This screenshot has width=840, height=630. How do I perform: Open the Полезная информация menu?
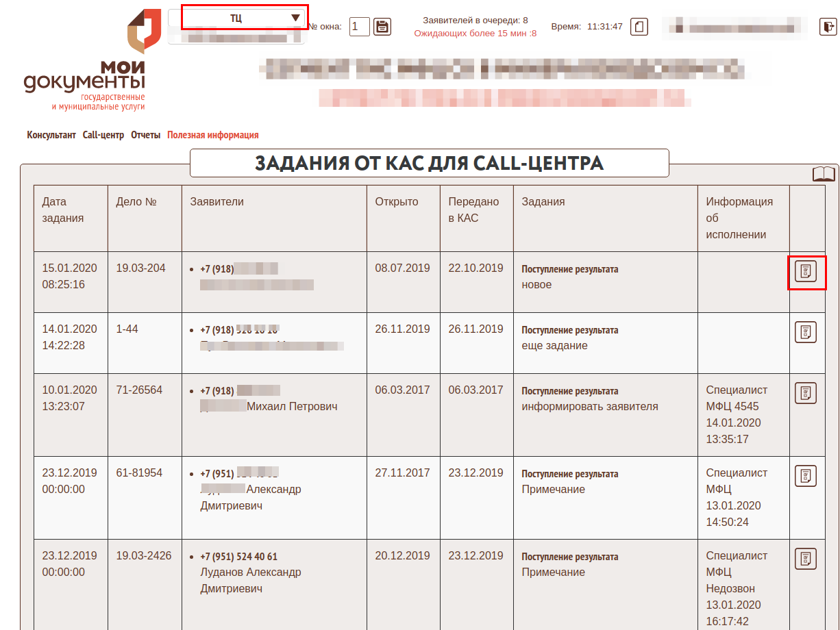pyautogui.click(x=213, y=136)
